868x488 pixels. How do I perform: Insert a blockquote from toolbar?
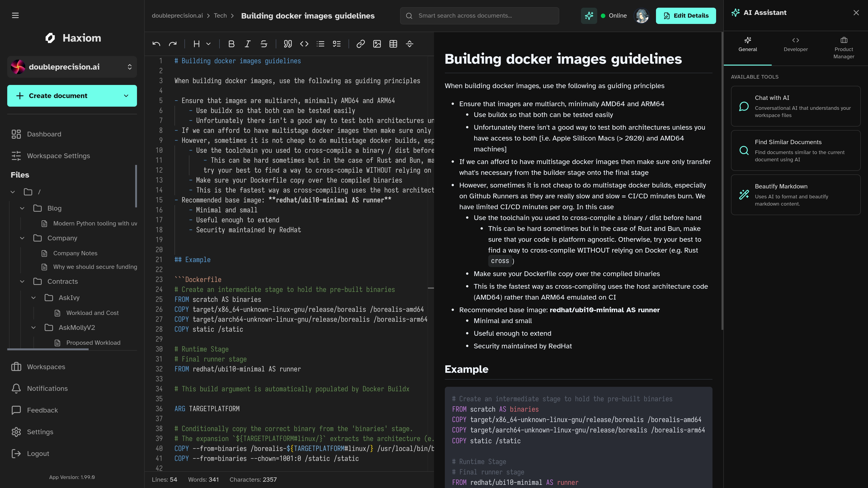288,44
